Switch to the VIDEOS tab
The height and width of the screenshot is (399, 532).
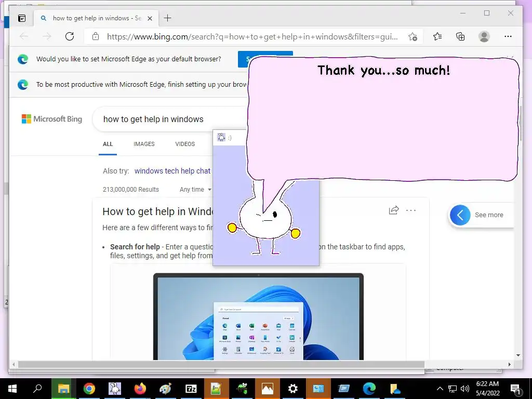[x=185, y=144]
